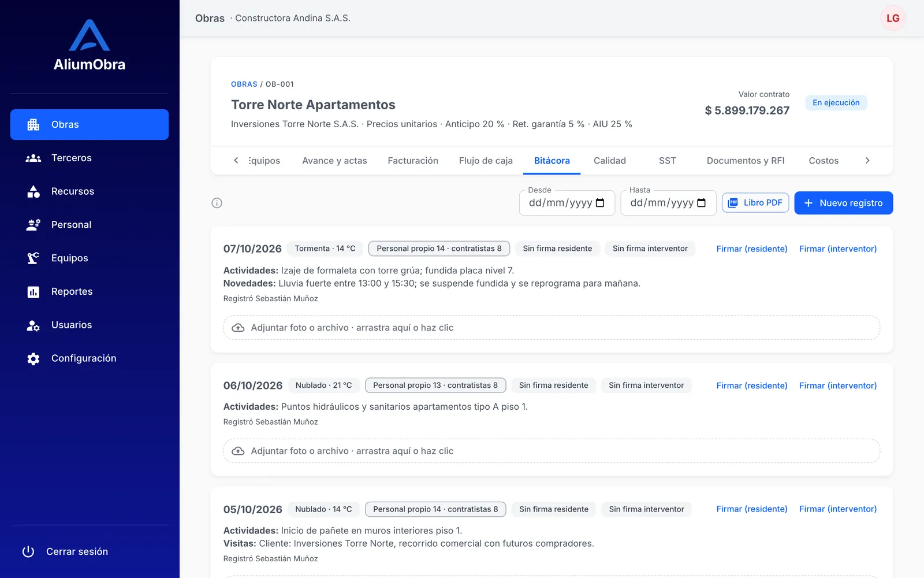Click the Tormenta · 14 °C weather chip
The height and width of the screenshot is (578, 924).
(325, 249)
